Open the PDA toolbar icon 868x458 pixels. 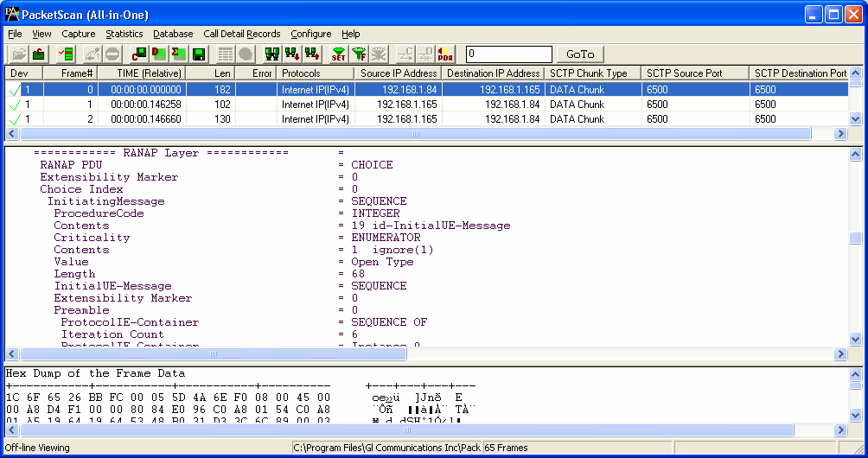[x=445, y=54]
